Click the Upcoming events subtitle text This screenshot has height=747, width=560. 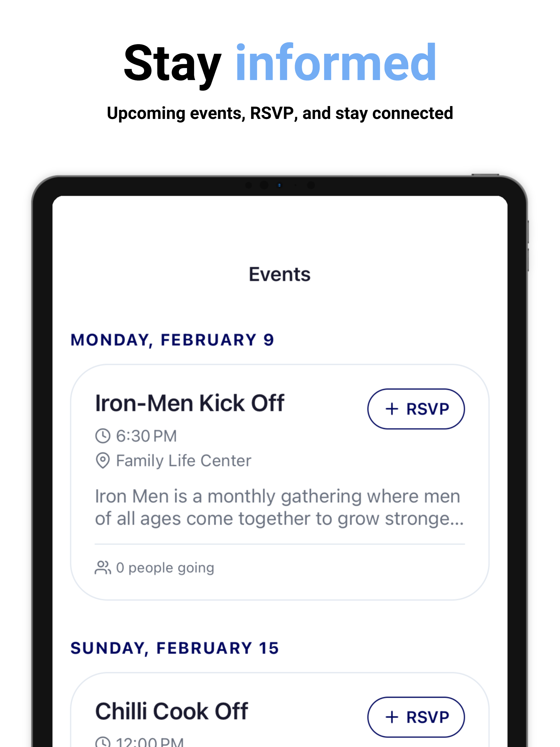(x=280, y=113)
